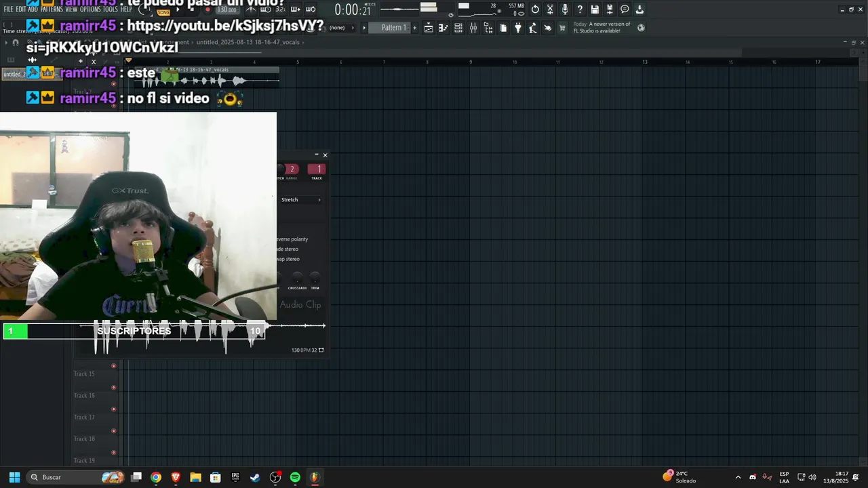Image resolution: width=868 pixels, height=488 pixels.
Task: Click the export download icon
Action: [639, 9]
